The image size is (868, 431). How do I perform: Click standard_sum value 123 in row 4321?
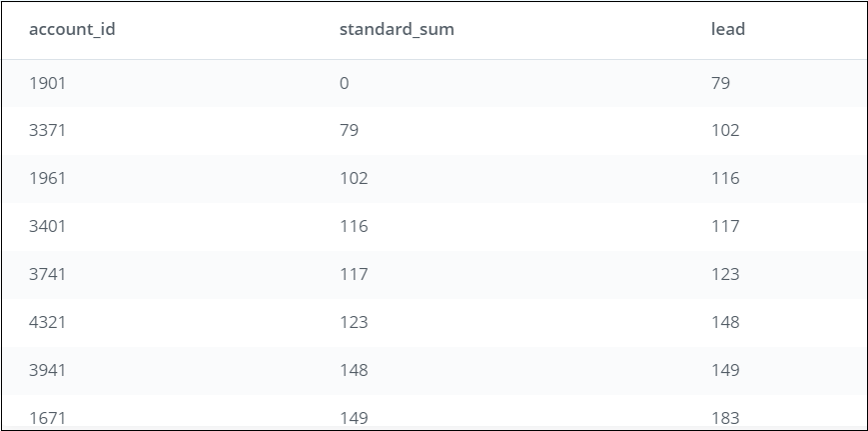tap(354, 322)
